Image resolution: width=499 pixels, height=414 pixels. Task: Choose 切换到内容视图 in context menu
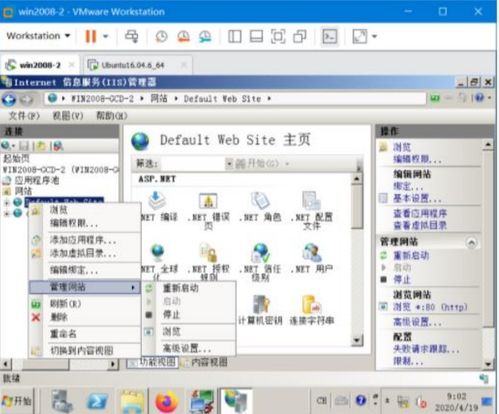point(84,350)
